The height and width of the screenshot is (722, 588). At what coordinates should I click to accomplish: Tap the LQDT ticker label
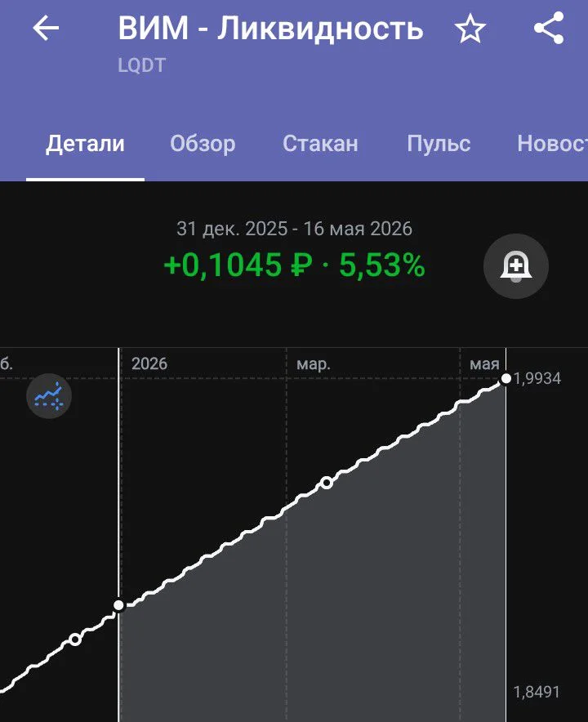[x=141, y=65]
